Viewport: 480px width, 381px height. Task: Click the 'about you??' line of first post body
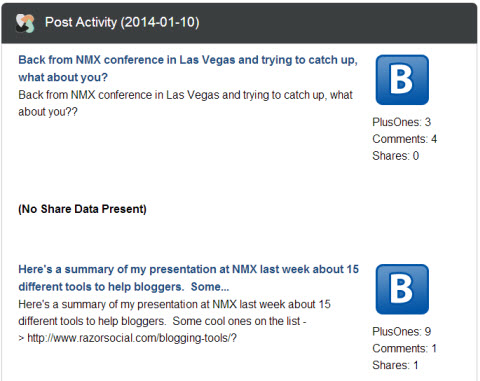tap(48, 112)
